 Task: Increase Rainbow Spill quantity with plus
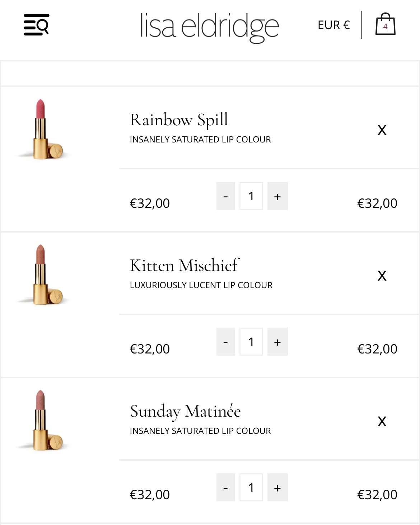[277, 196]
